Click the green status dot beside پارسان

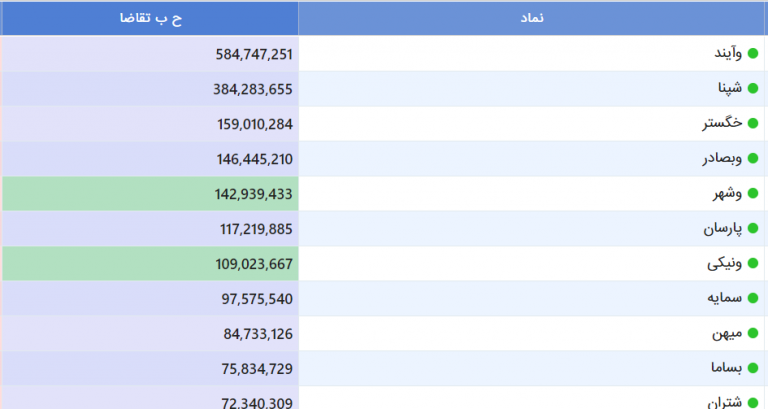pyautogui.click(x=753, y=228)
